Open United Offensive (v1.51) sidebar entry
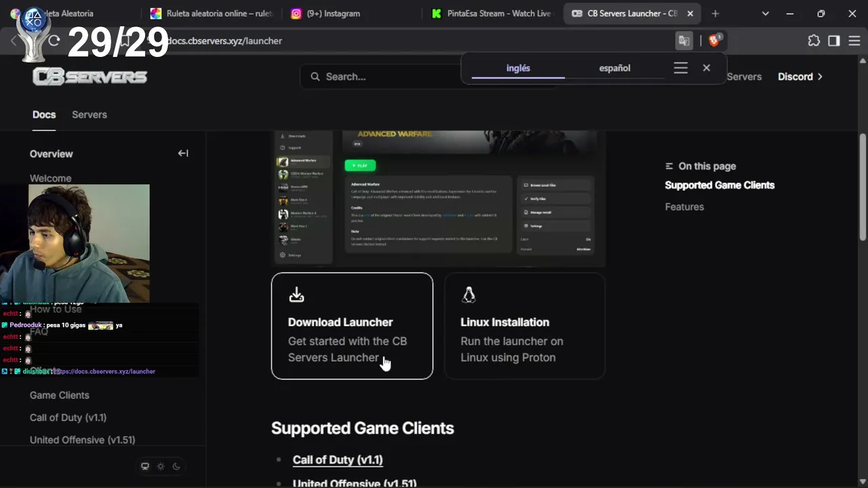 pyautogui.click(x=82, y=440)
